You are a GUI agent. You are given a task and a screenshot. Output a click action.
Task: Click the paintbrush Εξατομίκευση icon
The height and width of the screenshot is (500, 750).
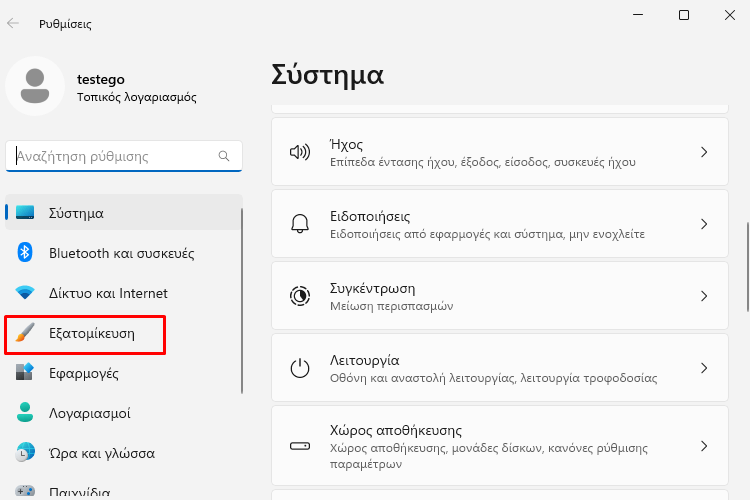pos(24,333)
